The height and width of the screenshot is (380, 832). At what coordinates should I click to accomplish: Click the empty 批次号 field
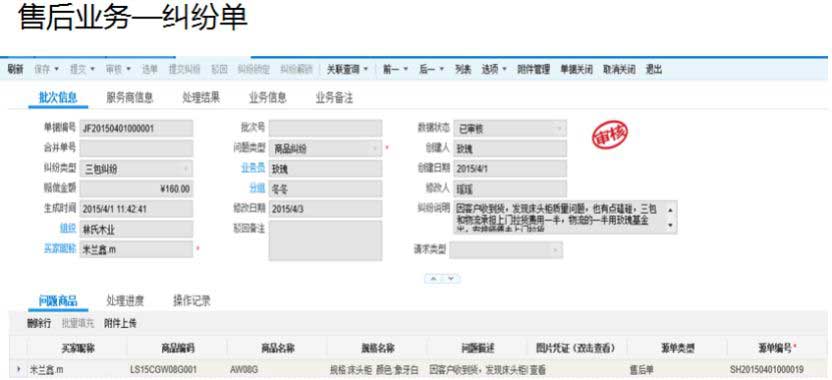(325, 128)
